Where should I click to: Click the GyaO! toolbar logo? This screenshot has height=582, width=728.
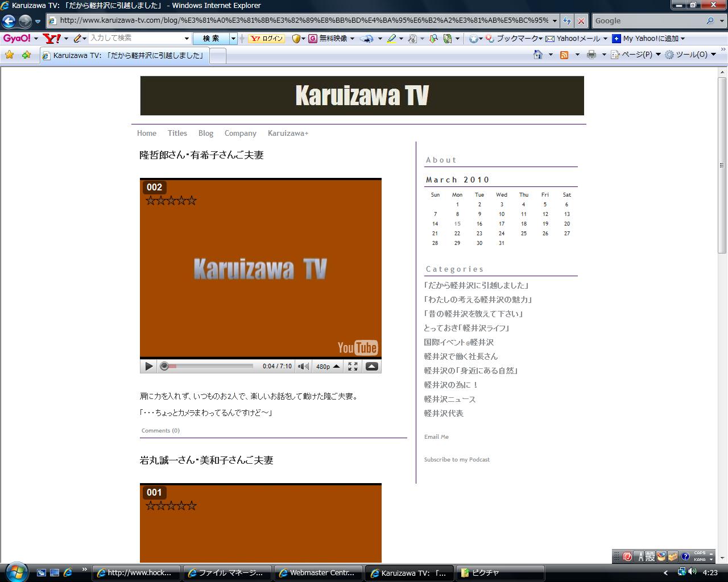coord(16,38)
